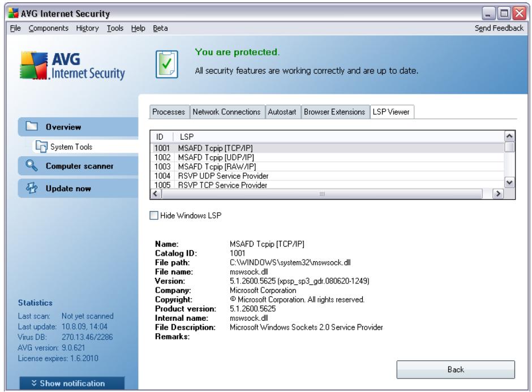Click the Last update value 10.8.09, 14:04
Screen dimensions: 532x392
tap(84, 326)
